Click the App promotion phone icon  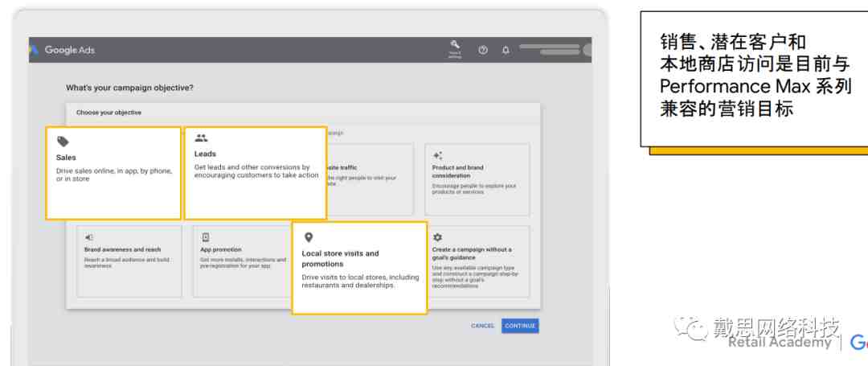tap(206, 237)
